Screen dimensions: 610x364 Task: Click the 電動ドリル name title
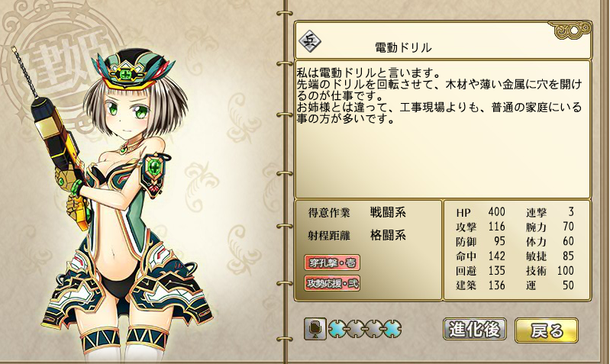point(403,47)
